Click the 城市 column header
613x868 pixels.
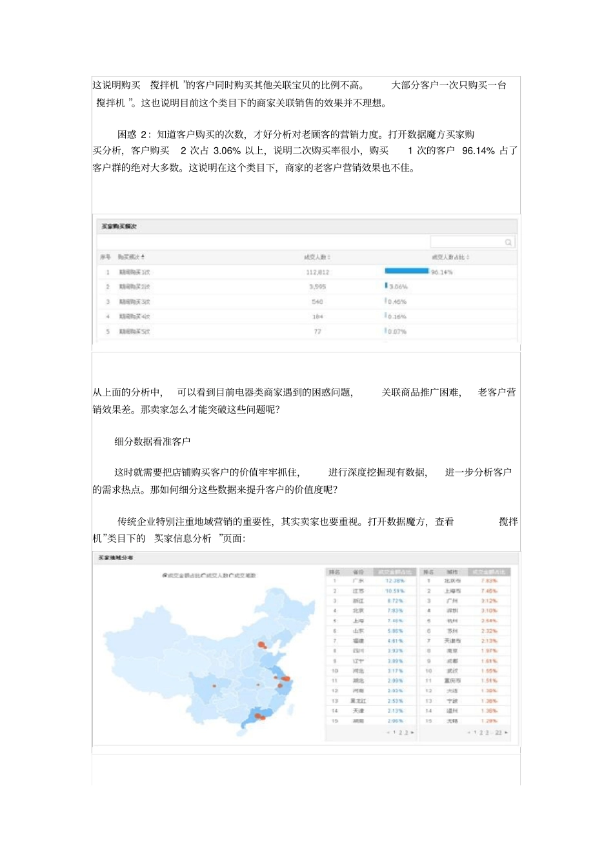pos(452,572)
